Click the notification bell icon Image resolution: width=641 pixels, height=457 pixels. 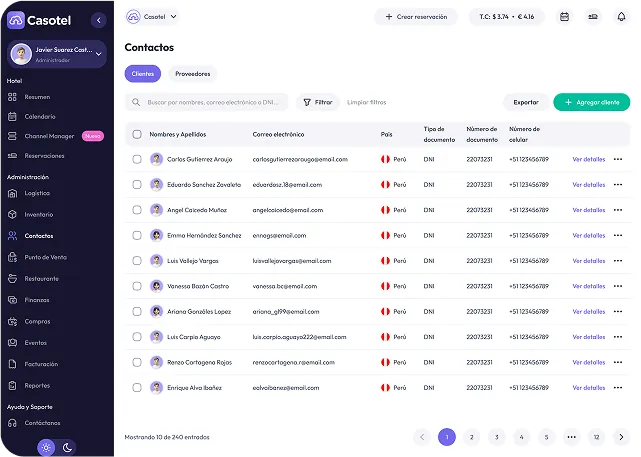[x=620, y=17]
